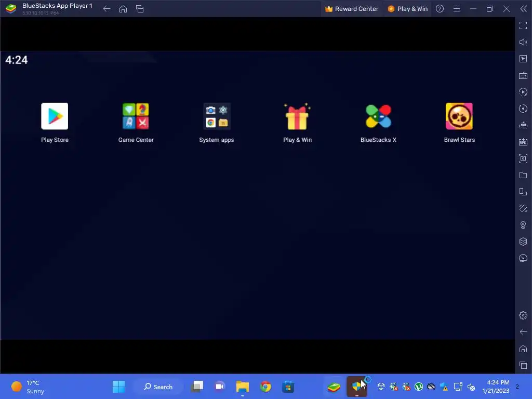Open recent apps from title bar
Viewport: 532px width, 399px height.
coord(140,9)
